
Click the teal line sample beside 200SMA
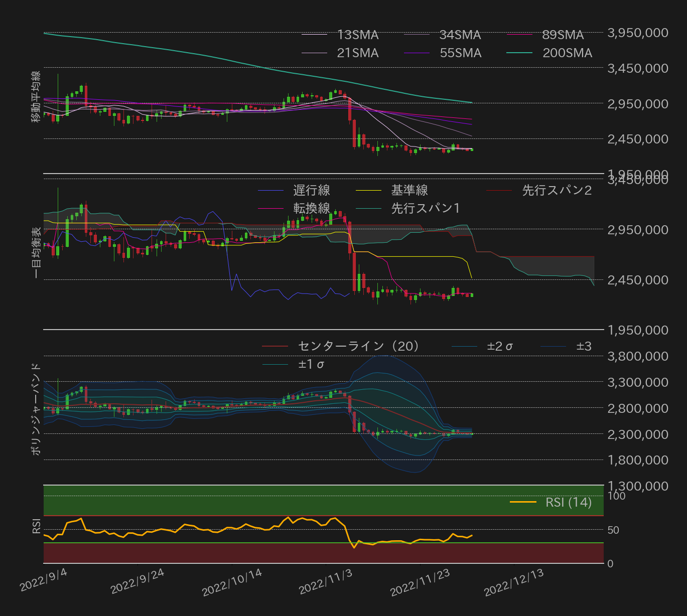[x=519, y=53]
